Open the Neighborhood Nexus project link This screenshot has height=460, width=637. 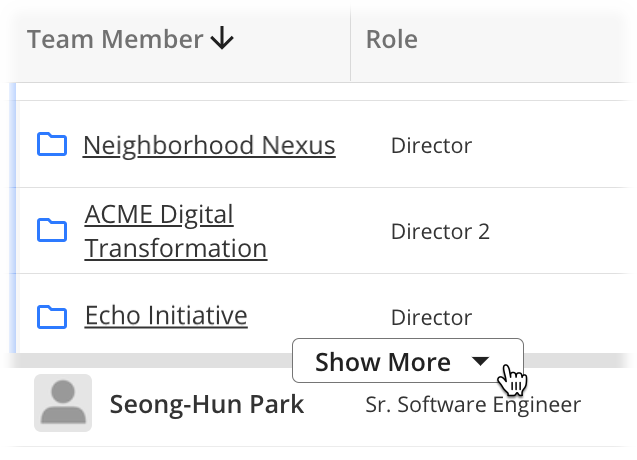[x=209, y=145]
